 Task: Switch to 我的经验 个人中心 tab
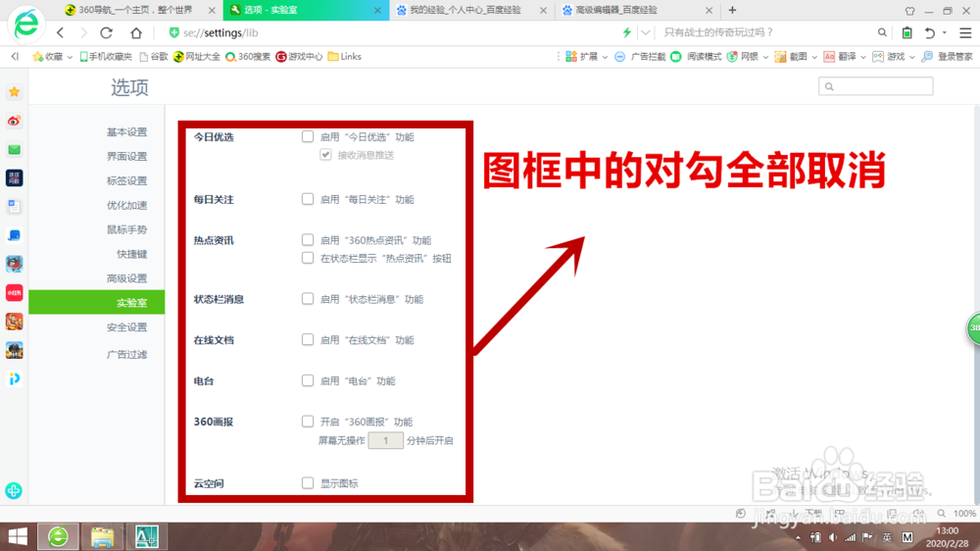[470, 10]
